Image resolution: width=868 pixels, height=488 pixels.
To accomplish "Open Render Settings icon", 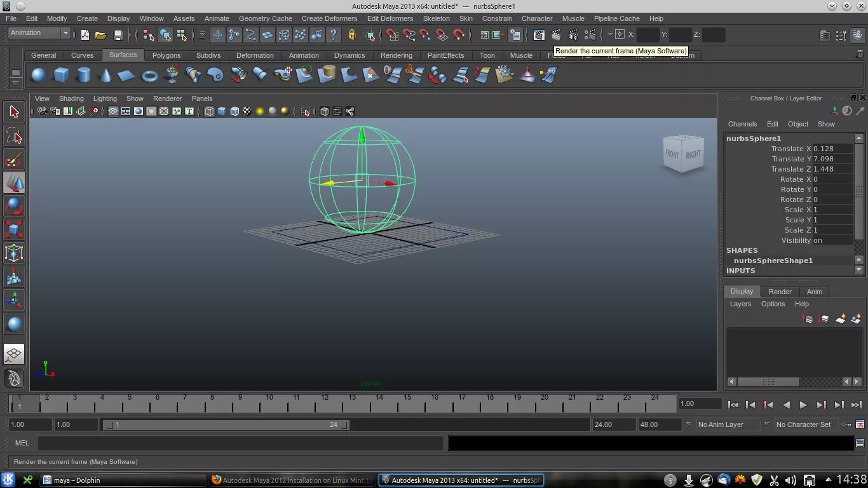I will coord(590,35).
